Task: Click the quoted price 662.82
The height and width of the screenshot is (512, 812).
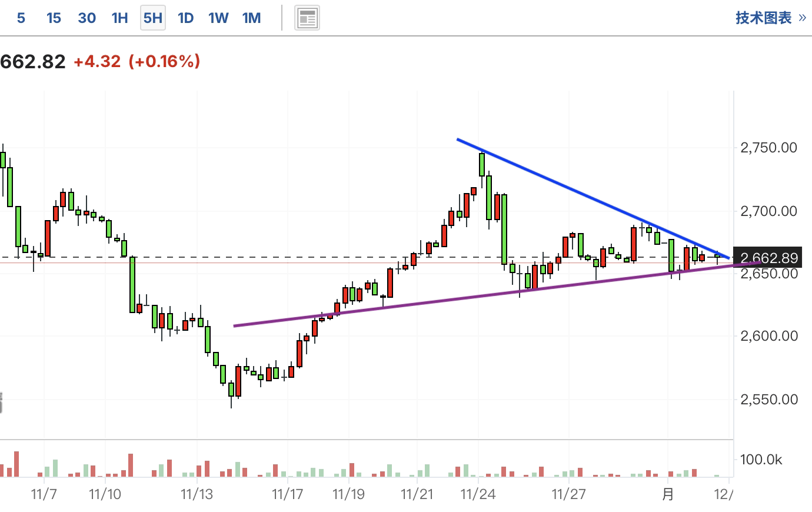Action: click(33, 61)
